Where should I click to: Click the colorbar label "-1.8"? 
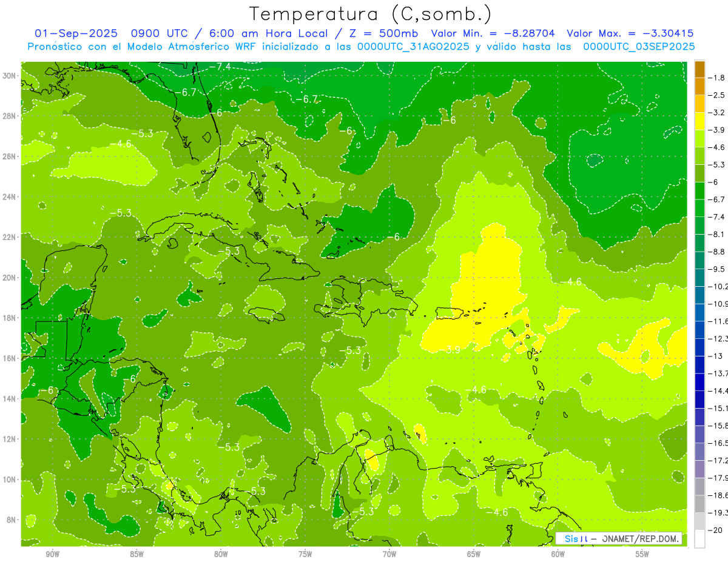pos(716,78)
